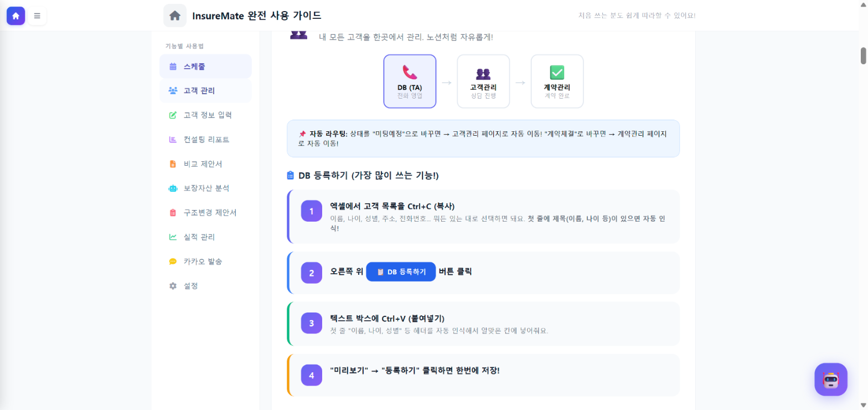Select the 계약관리 계약 완료 step card

point(557,81)
